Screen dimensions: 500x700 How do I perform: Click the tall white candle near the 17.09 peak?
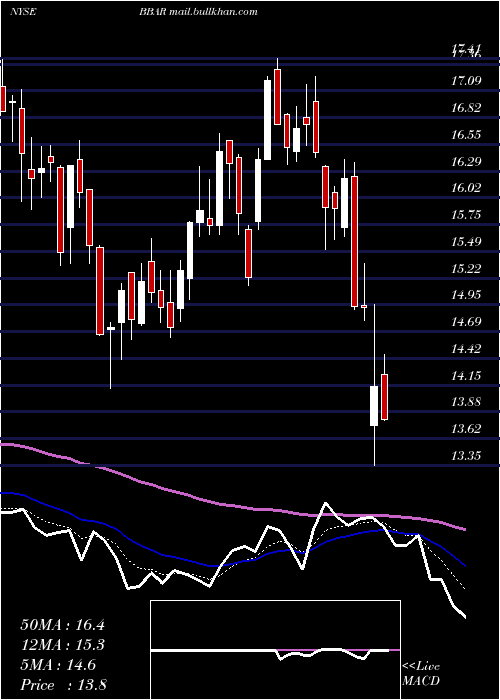tap(267, 120)
